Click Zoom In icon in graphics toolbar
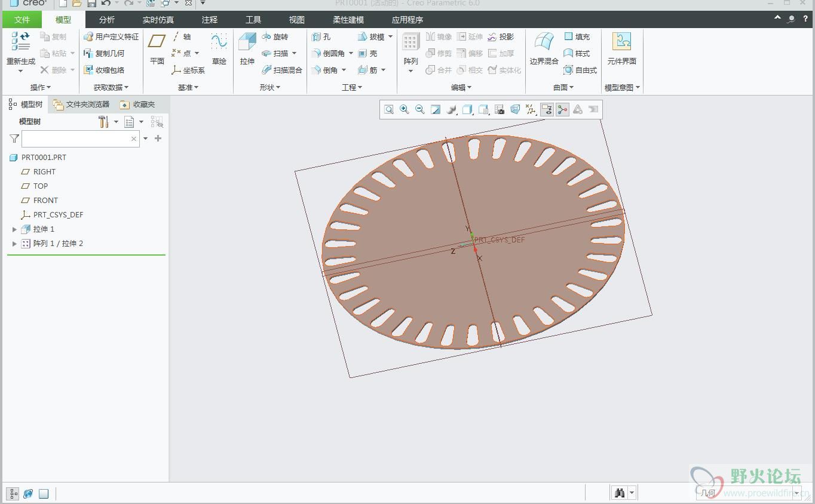Viewport: 815px width, 504px height. point(405,109)
